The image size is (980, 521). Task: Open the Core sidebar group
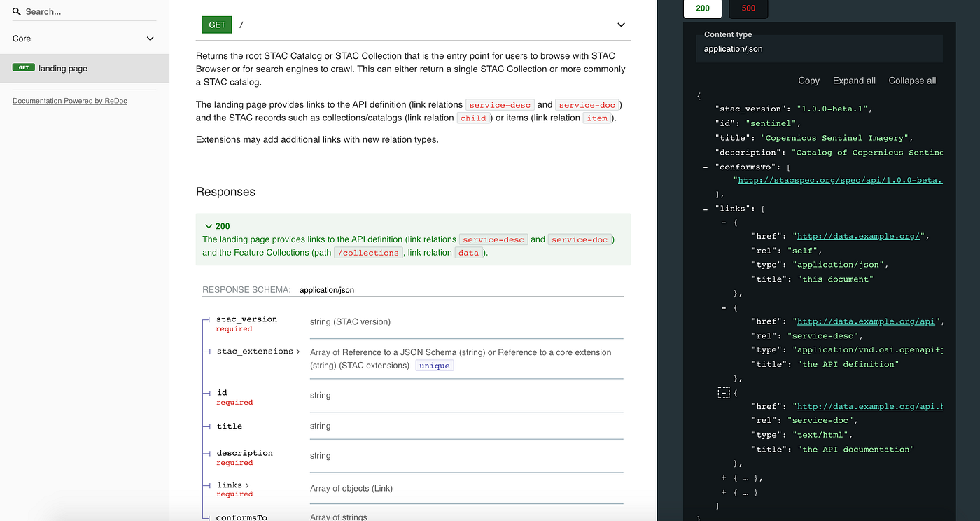(x=85, y=39)
